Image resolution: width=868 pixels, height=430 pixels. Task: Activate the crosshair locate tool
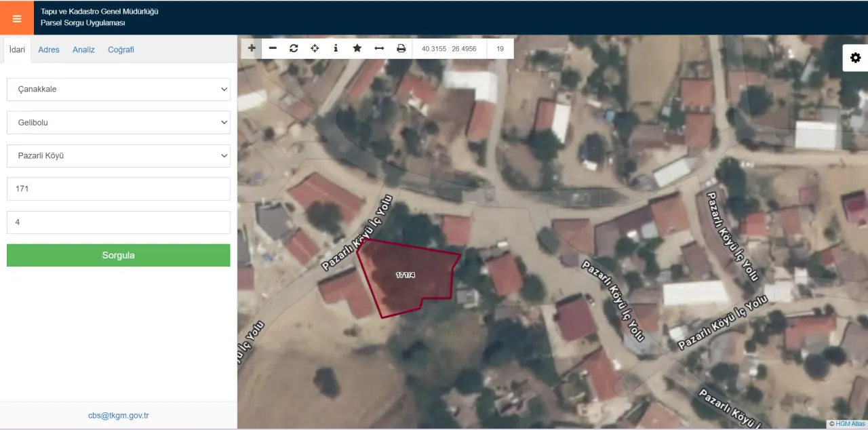pos(315,48)
